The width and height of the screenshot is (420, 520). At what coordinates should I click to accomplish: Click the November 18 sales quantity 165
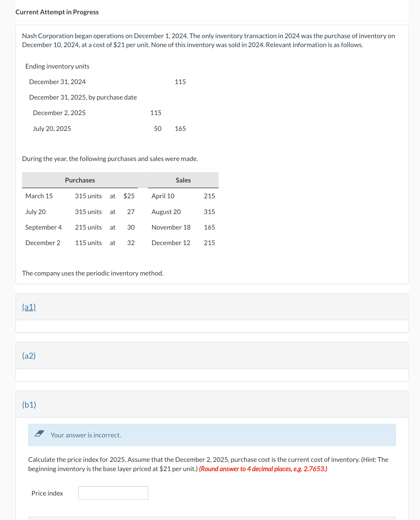click(x=209, y=227)
